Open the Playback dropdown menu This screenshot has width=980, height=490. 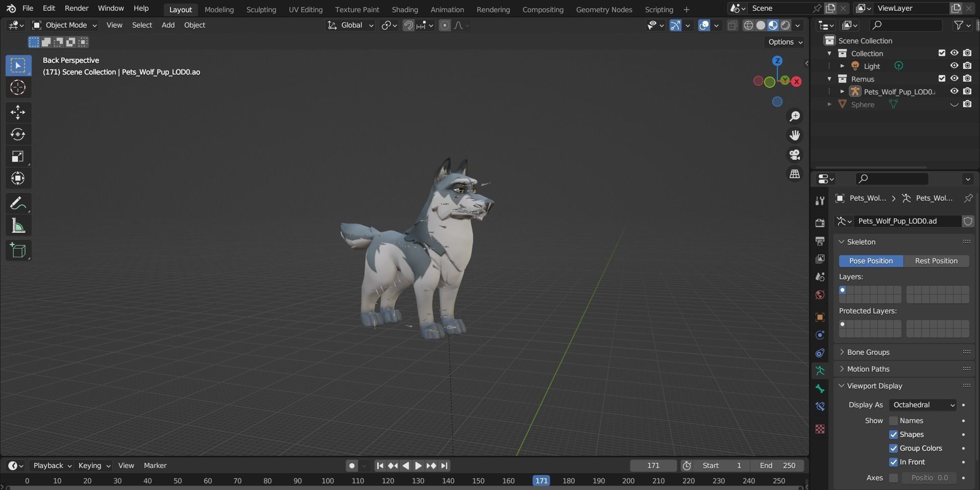pos(52,465)
